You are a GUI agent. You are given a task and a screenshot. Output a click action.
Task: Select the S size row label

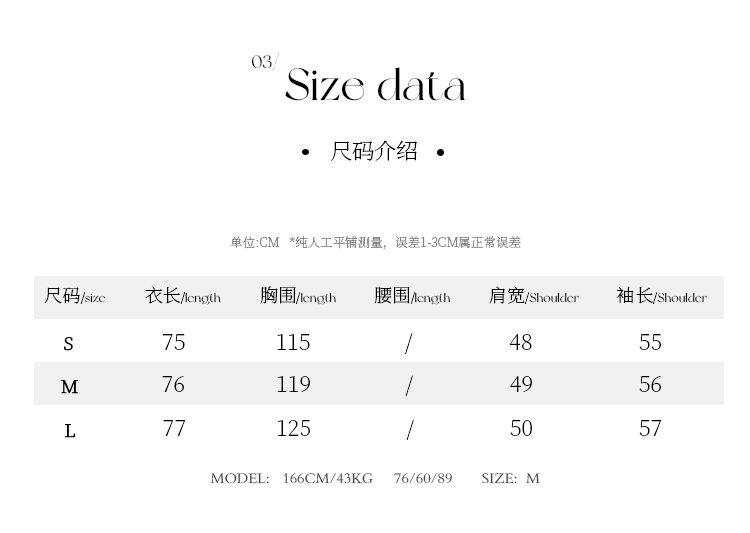(x=69, y=344)
